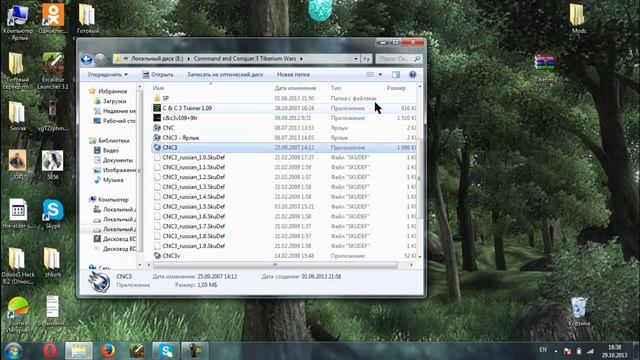Click the Command and Conquer 3 Tiberium Wars breadcrumb
The height and width of the screenshot is (360, 640).
coord(245,59)
